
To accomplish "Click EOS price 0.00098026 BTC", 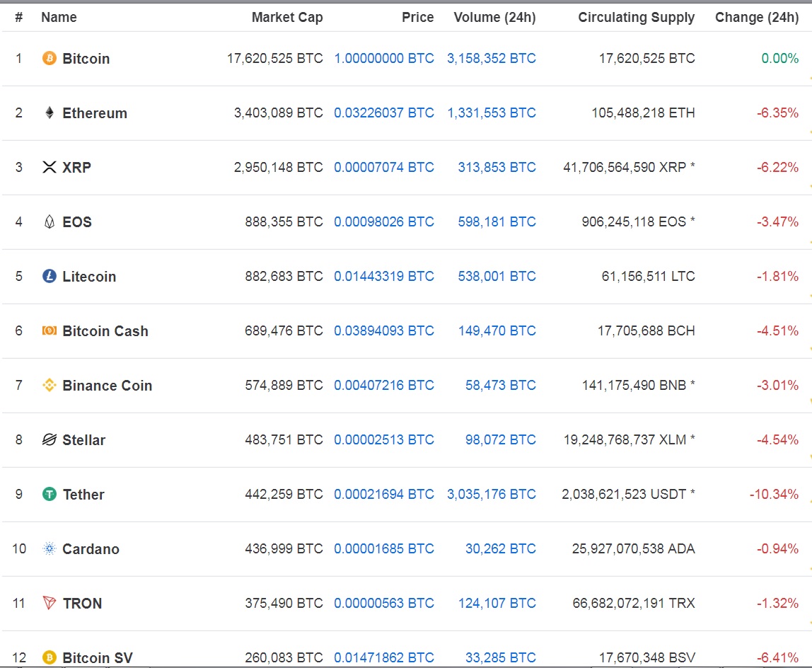I will click(x=384, y=221).
